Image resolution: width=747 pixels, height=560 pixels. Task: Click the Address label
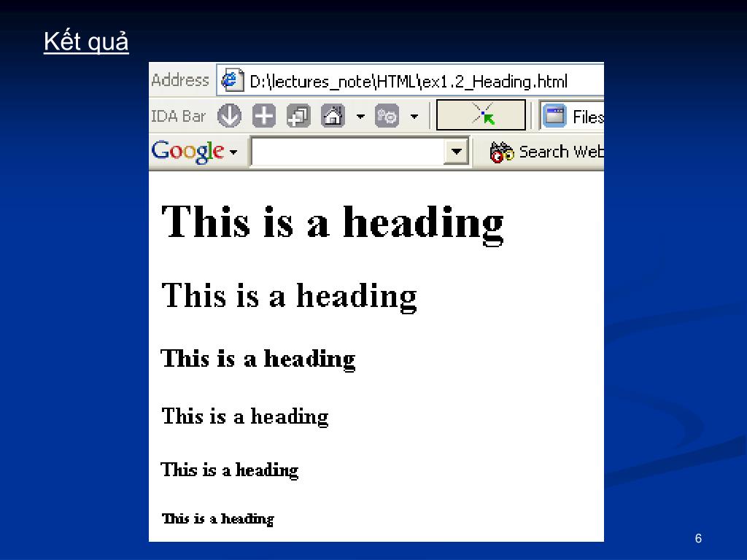tap(180, 80)
